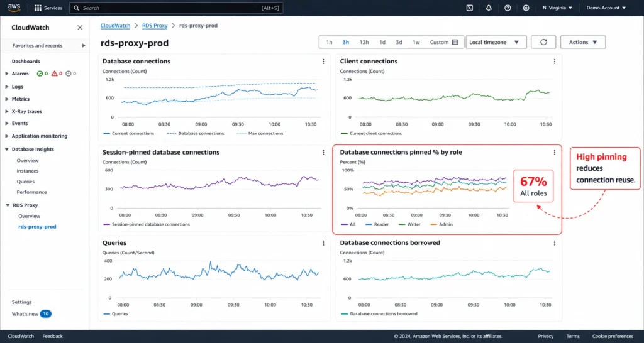Open RDS Proxy Overview page
The width and height of the screenshot is (644, 343).
(x=30, y=216)
